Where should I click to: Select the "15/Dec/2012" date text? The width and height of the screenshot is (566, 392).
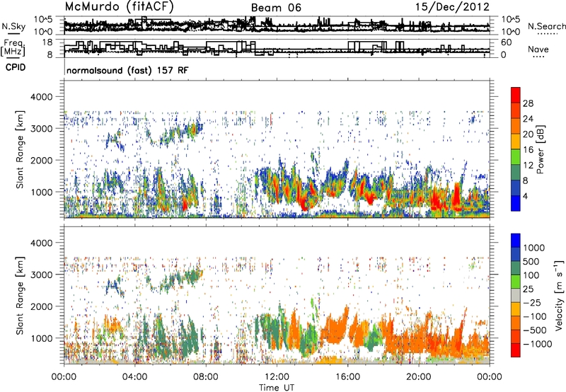click(452, 7)
